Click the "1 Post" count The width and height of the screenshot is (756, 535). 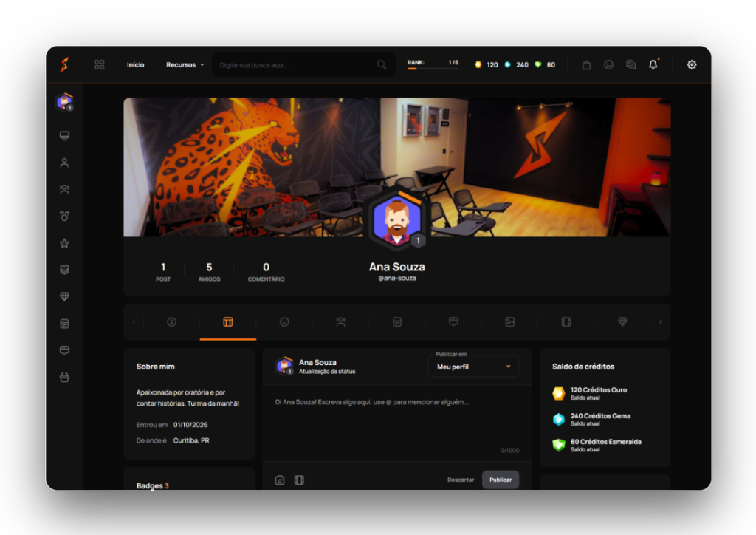(x=163, y=272)
